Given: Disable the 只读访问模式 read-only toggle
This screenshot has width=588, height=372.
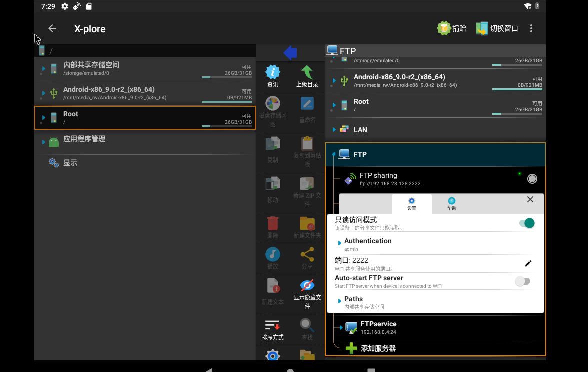Looking at the screenshot, I should tap(526, 223).
